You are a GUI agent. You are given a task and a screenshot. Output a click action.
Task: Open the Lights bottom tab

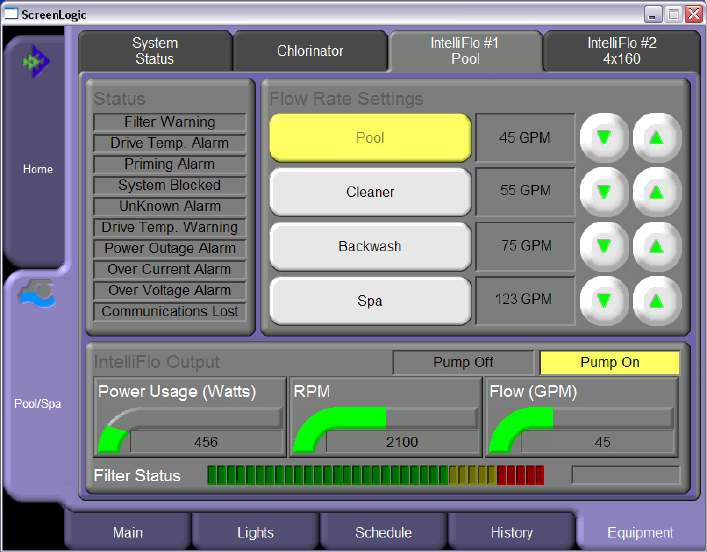tap(256, 532)
